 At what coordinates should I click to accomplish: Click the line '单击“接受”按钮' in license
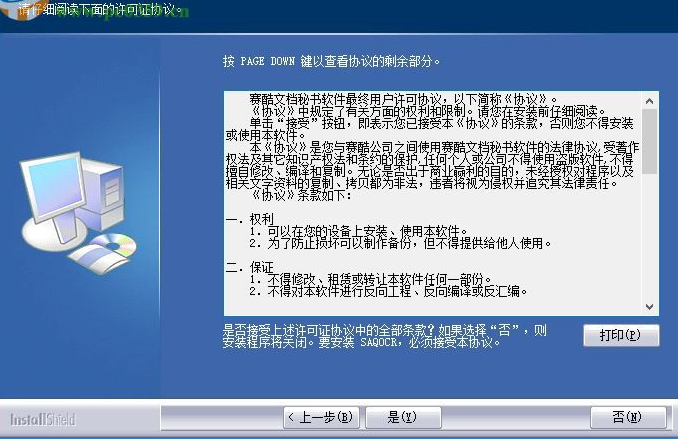pos(441,123)
